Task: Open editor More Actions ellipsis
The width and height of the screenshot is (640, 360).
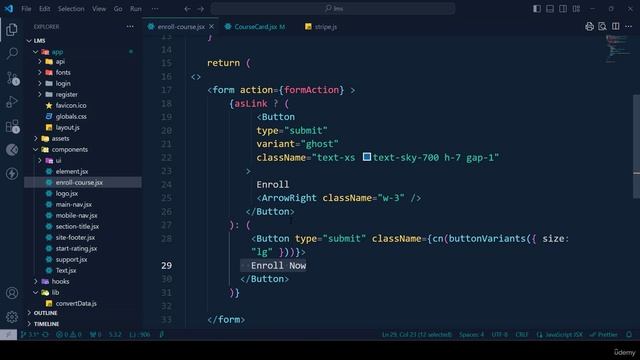Action: coord(628,27)
